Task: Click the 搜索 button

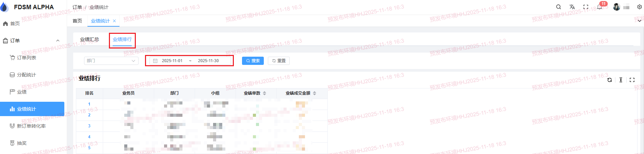Action: point(253,61)
